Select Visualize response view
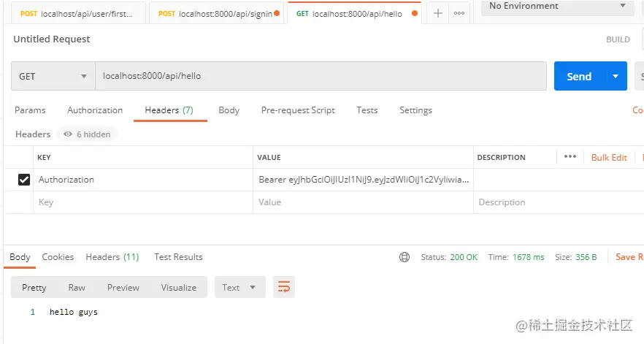Viewport: 644px width, 344px height. (x=179, y=287)
